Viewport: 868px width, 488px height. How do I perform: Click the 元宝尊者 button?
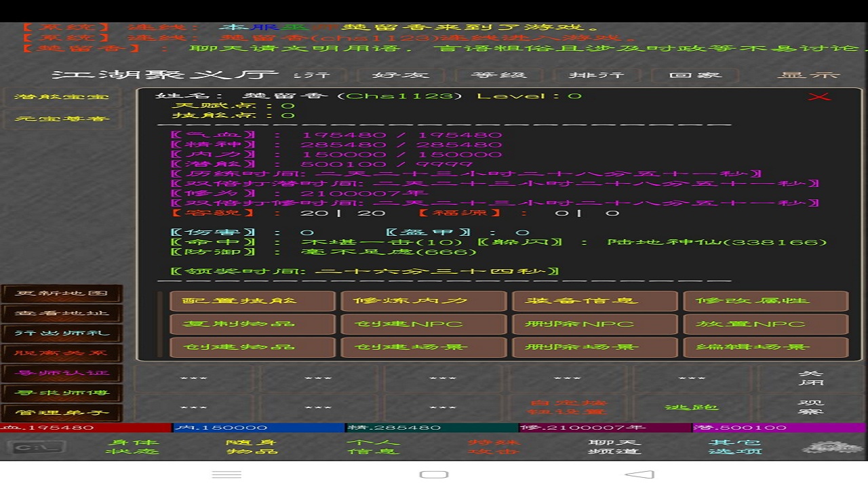(62, 119)
